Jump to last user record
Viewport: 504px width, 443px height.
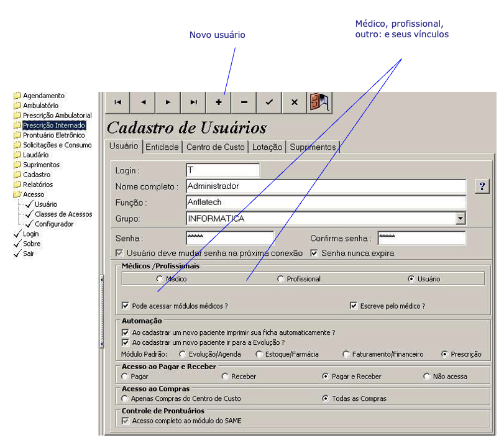click(193, 103)
